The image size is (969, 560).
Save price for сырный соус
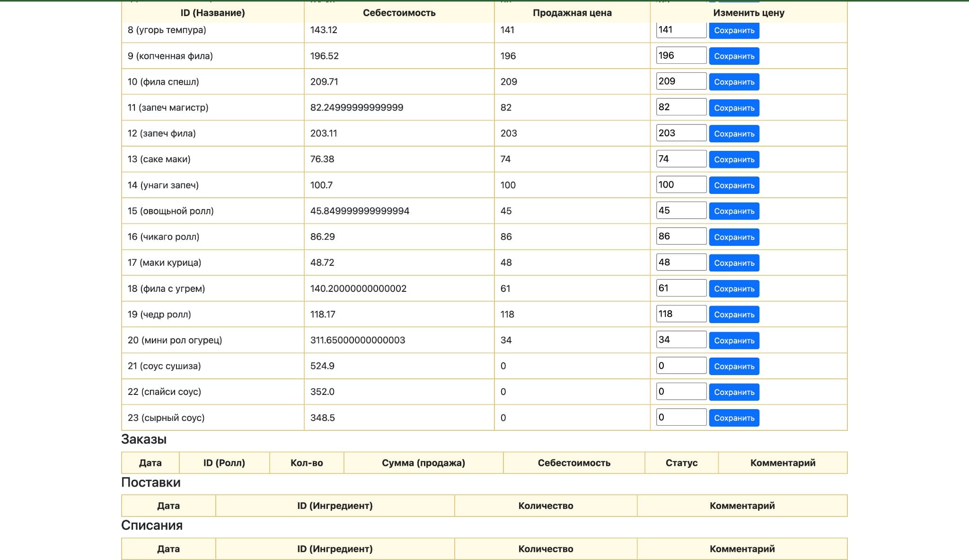tap(734, 418)
